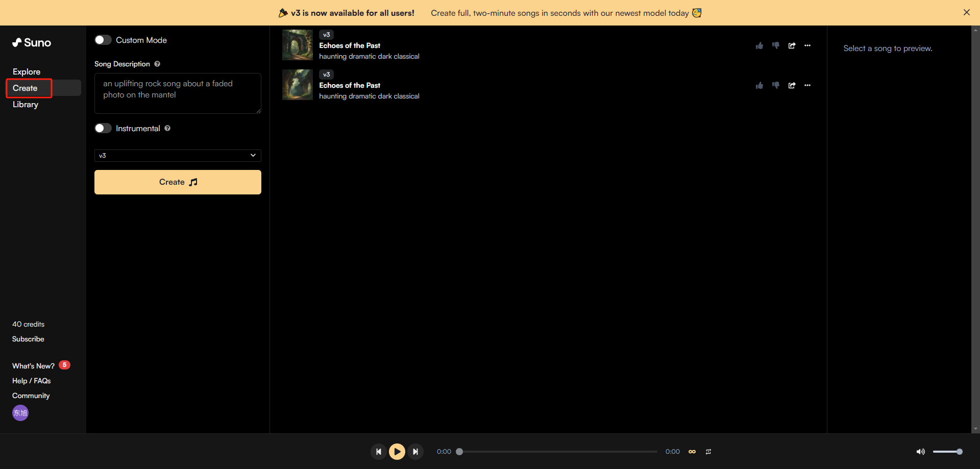Adjust the volume slider
Screen dimensions: 980x469
(947, 452)
